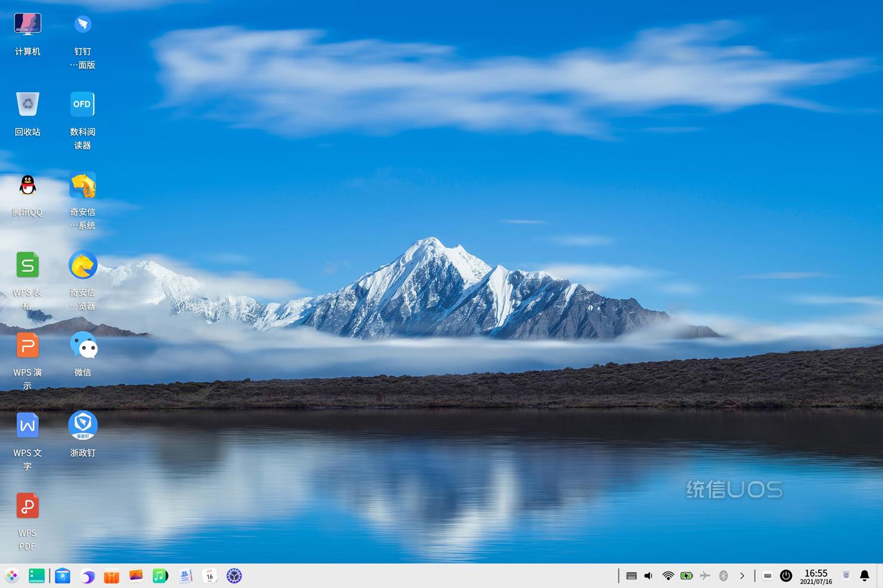Select the 微信 WeChat desktop icon
883x588 pixels.
tap(83, 346)
